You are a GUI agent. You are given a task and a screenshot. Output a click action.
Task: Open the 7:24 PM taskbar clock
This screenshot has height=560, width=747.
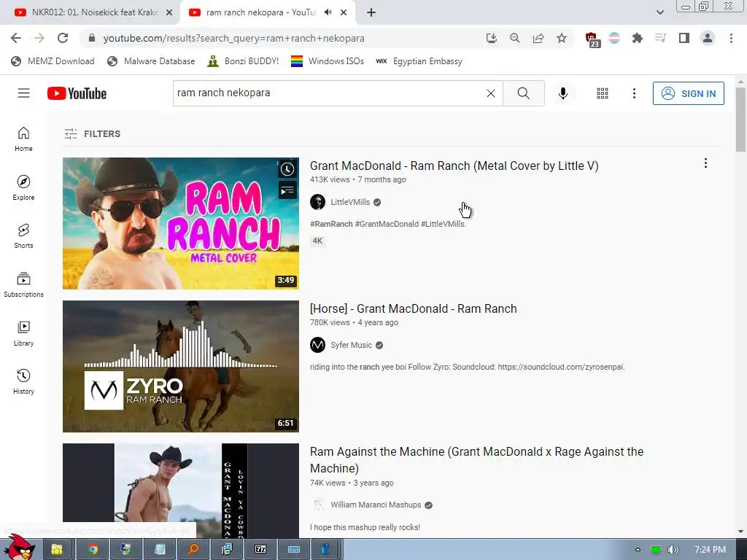[x=710, y=550]
